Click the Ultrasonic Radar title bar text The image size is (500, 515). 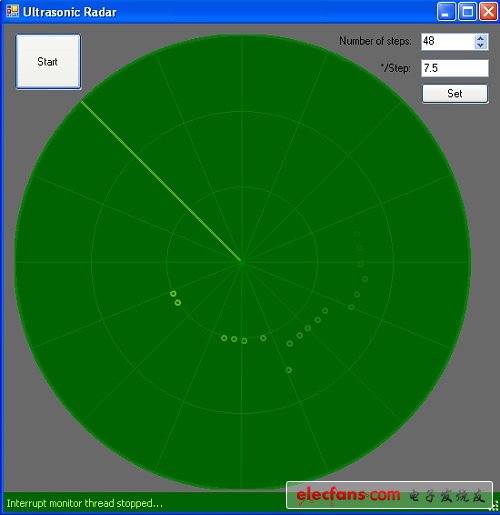tap(70, 12)
